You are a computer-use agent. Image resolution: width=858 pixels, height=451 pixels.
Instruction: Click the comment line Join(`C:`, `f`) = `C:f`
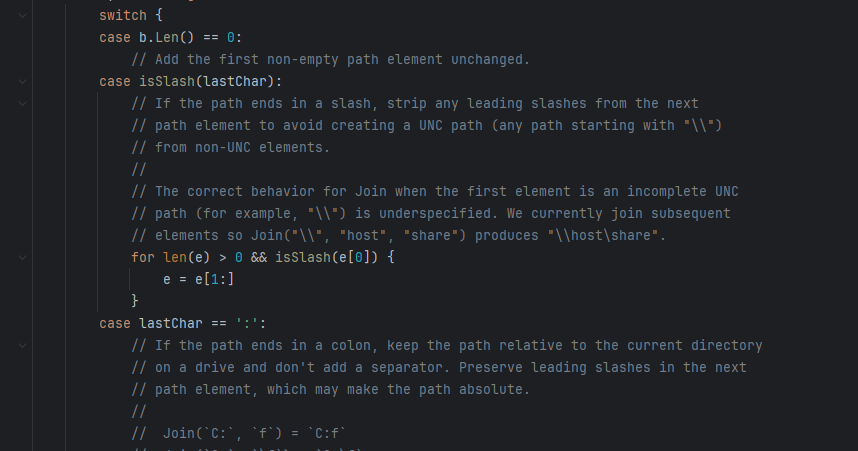(239, 433)
